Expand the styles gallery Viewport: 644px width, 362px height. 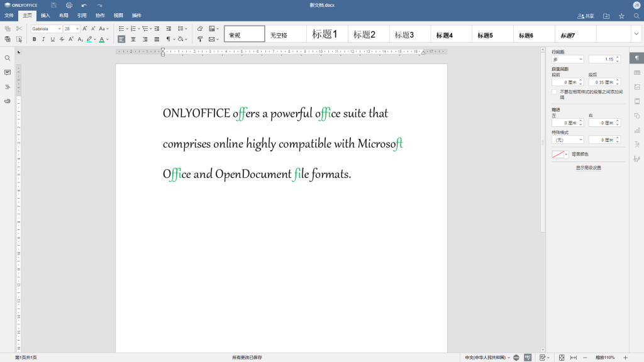(x=636, y=34)
